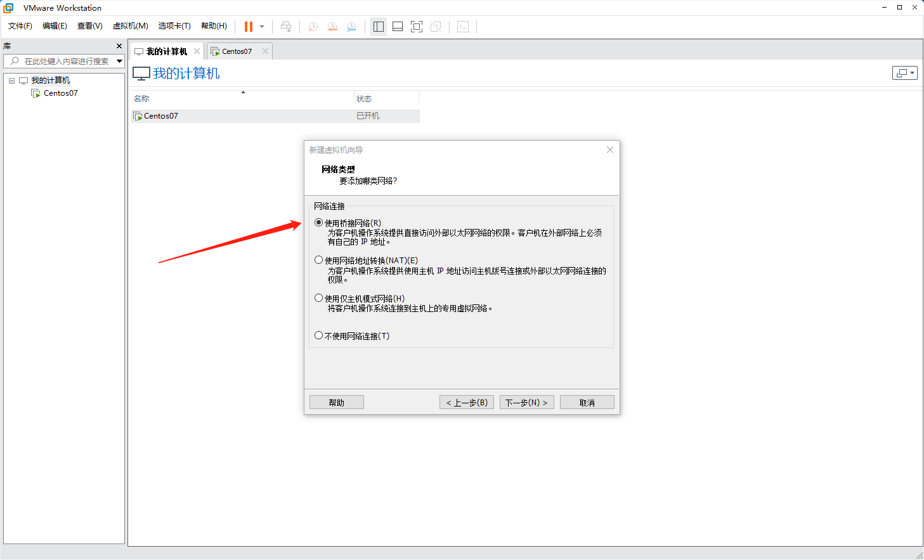Select 使用仅主机模式网络(H) radio button
This screenshot has width=924, height=560.
click(319, 298)
